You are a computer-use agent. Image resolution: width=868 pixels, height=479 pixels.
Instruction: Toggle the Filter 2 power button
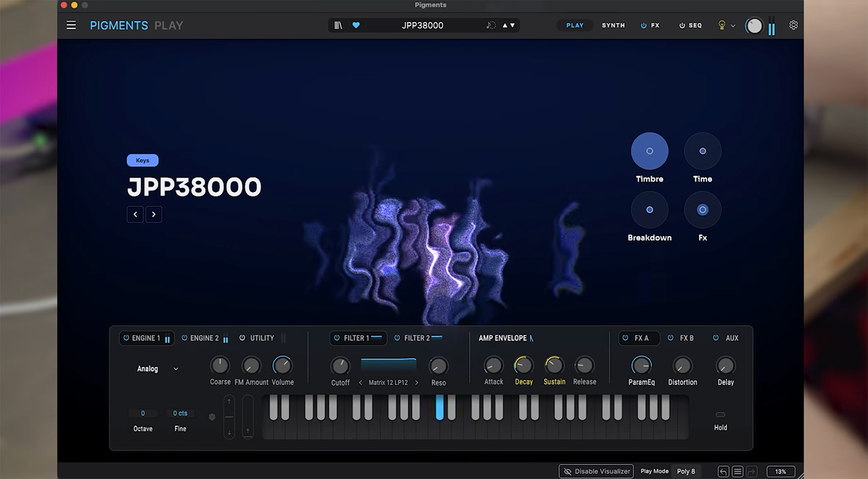(397, 338)
